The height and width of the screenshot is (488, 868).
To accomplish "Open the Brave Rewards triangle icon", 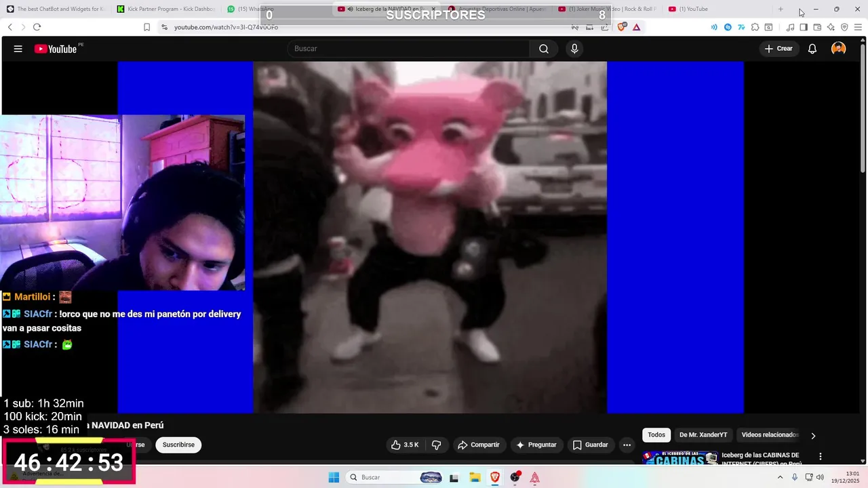I will pyautogui.click(x=636, y=27).
